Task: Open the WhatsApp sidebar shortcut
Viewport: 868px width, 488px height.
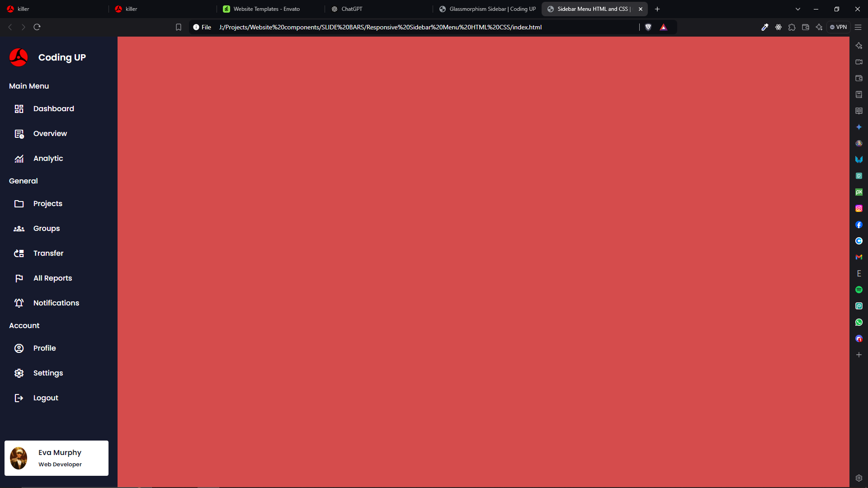Action: pyautogui.click(x=859, y=322)
